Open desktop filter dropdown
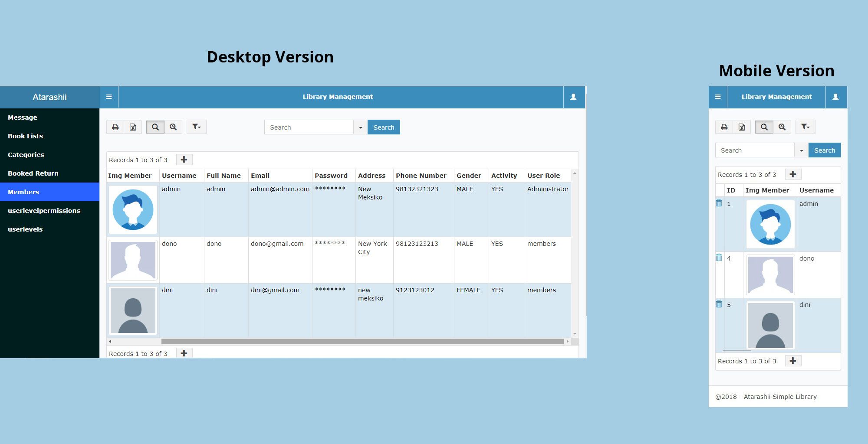The height and width of the screenshot is (444, 868). tap(197, 127)
